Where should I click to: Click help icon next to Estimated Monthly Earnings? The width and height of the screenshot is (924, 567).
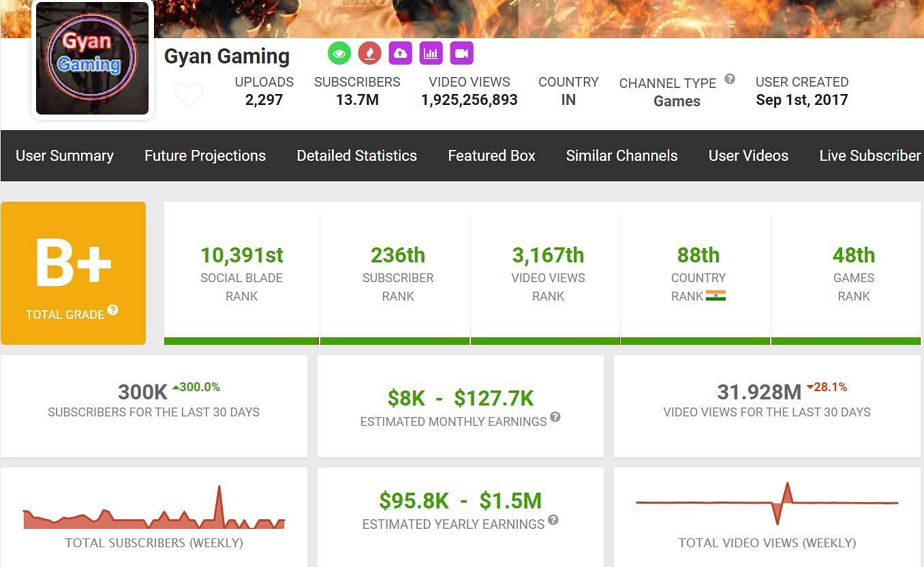click(555, 417)
